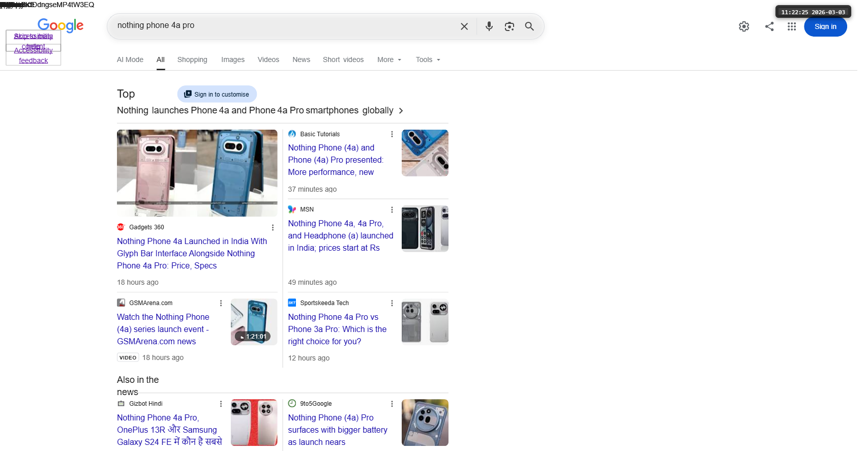Screen dimensions: 868x451
Task: Start voice search with the microphone icon
Action: click(489, 26)
